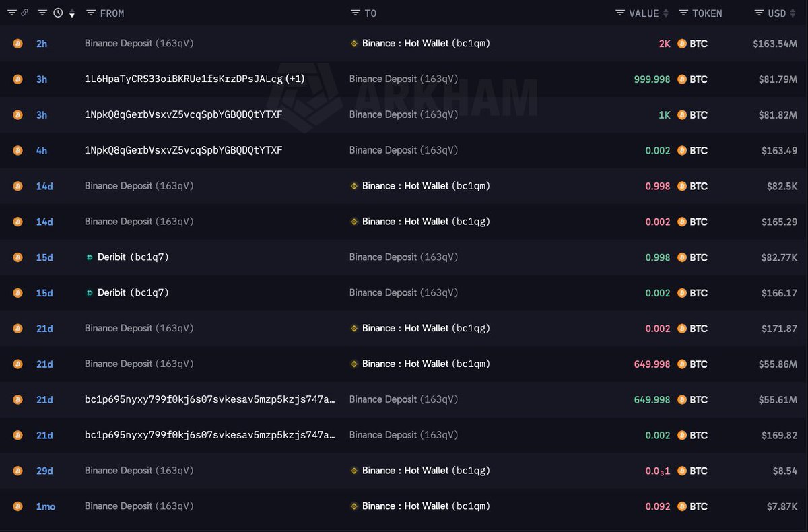Viewport: 808px width, 532px height.
Task: Toggle the sort arrows next to USD
Action: pyautogui.click(x=793, y=13)
